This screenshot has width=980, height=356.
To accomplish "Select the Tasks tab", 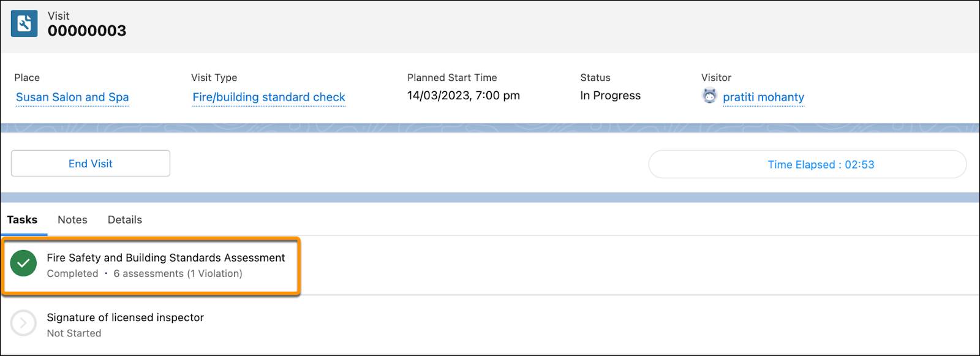I will [x=22, y=219].
